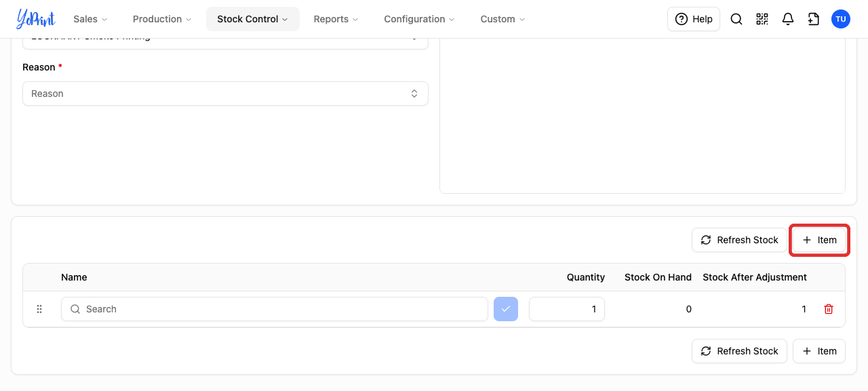
Task: Grab the row drag handle icon
Action: (x=39, y=309)
